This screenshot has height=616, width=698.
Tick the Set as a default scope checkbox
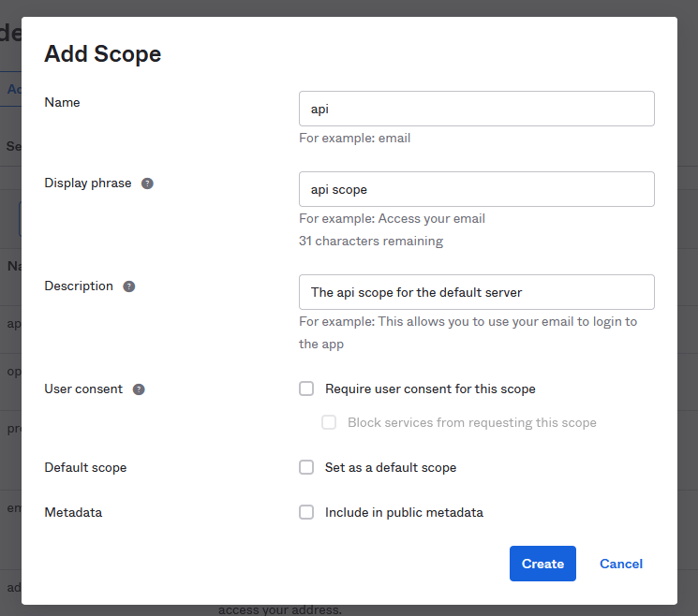coord(306,467)
